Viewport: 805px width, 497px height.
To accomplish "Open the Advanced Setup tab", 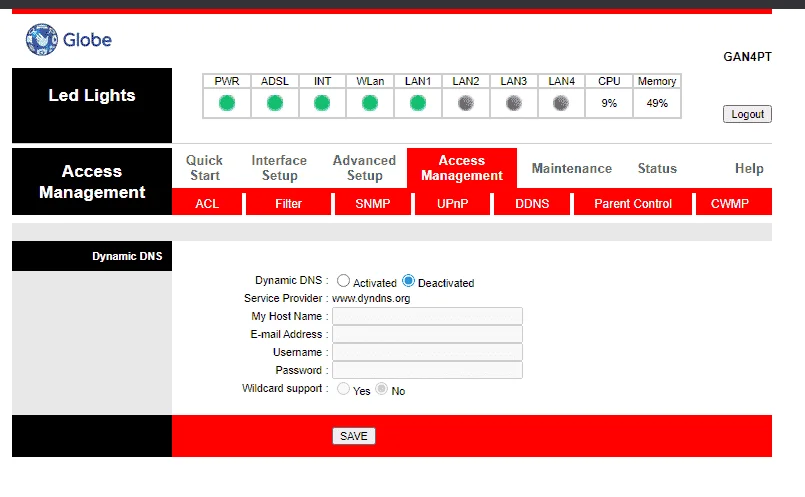I will (365, 168).
